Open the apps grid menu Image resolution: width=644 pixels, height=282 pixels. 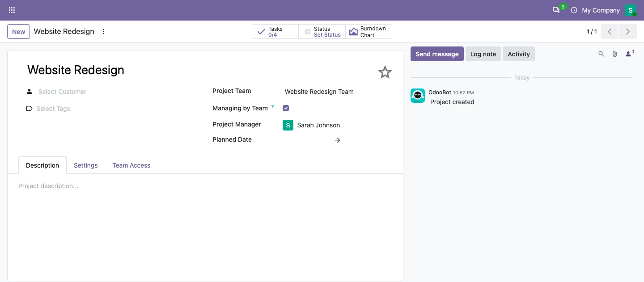12,10
